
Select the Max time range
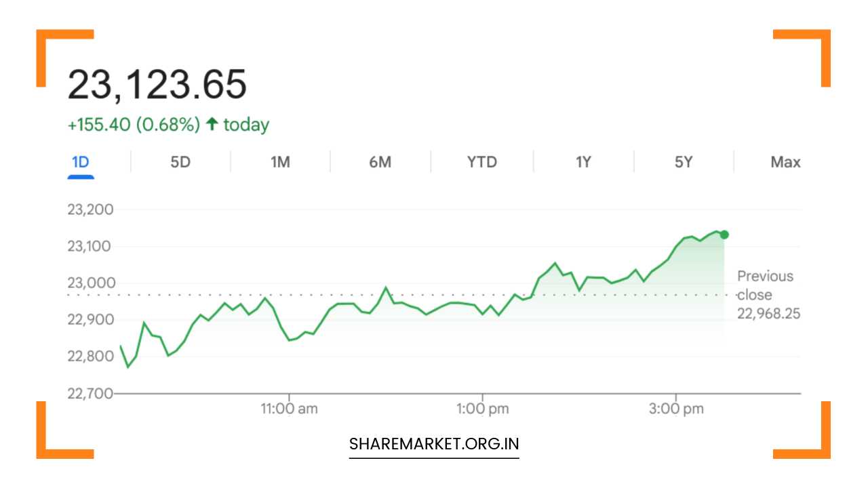pos(785,162)
